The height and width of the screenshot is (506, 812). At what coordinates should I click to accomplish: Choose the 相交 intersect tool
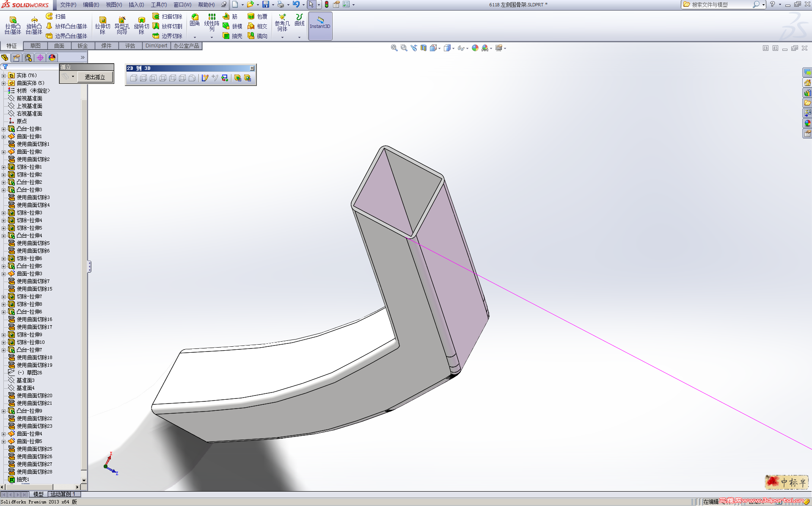tap(257, 26)
